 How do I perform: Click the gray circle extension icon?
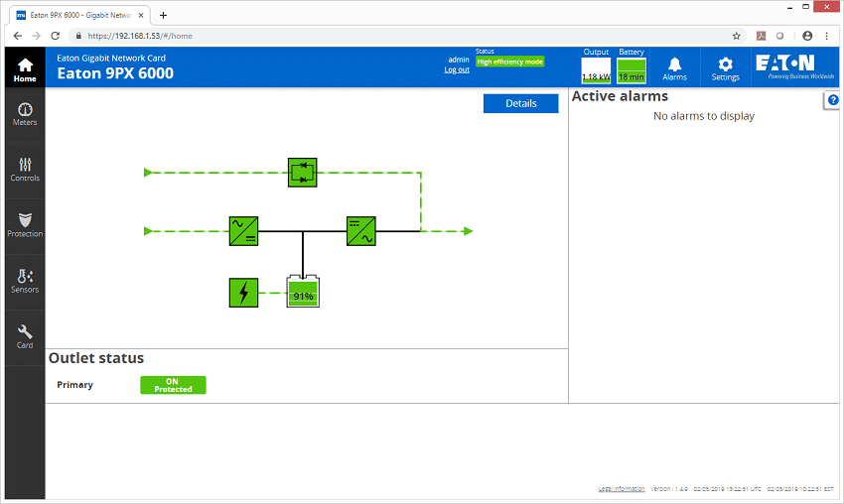tap(779, 36)
